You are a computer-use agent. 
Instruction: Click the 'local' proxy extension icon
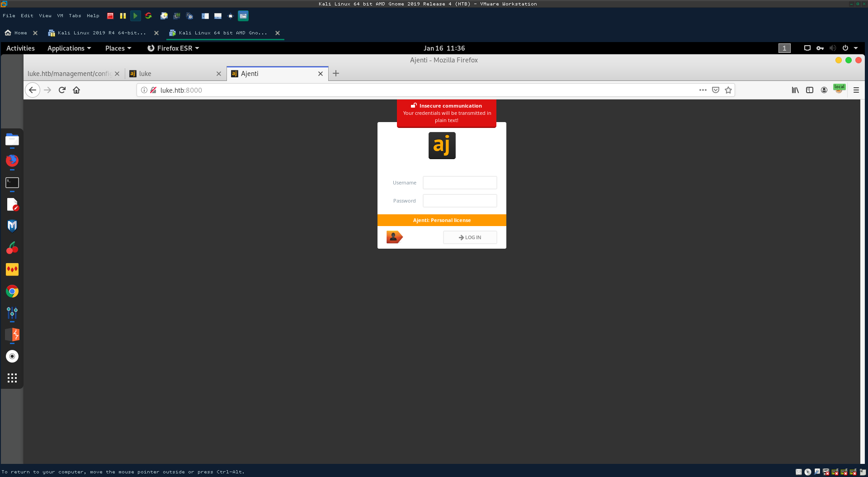tap(839, 89)
